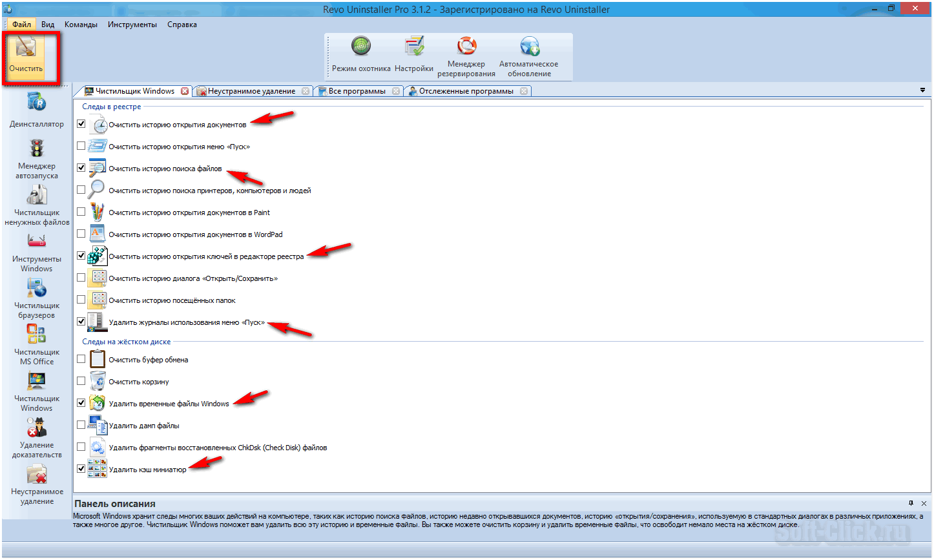The width and height of the screenshot is (934, 560).
Task: Switch to Чистильщик Windows tab
Action: click(x=134, y=91)
